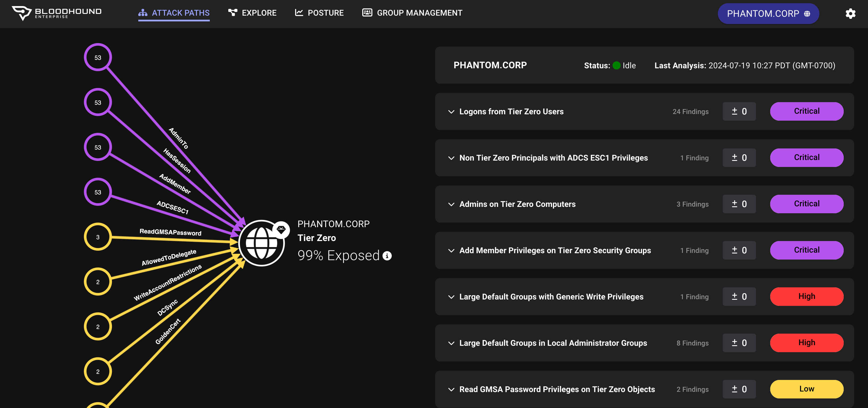The height and width of the screenshot is (408, 868).
Task: Click the AdminTo edge label
Action: pyautogui.click(x=179, y=138)
